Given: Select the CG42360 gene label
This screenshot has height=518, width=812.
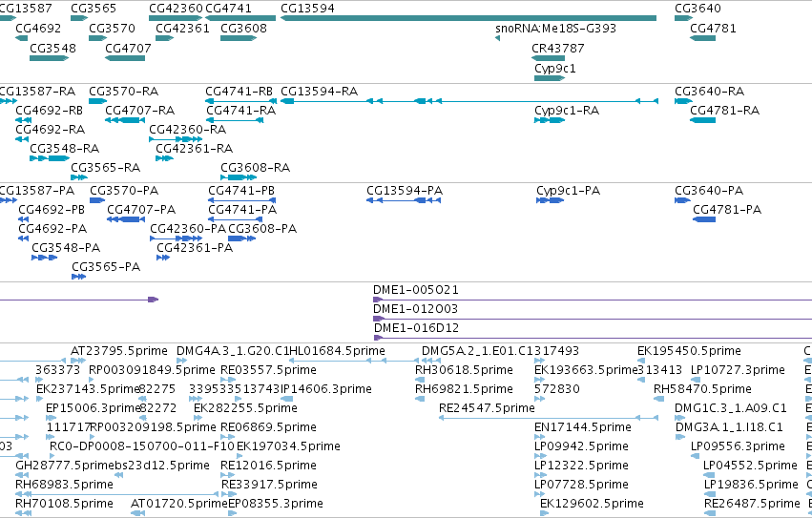Looking at the screenshot, I should click(176, 9).
